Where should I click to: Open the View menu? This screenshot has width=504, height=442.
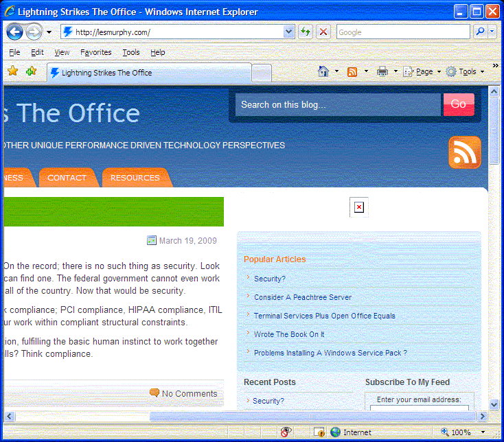pyautogui.click(x=62, y=52)
